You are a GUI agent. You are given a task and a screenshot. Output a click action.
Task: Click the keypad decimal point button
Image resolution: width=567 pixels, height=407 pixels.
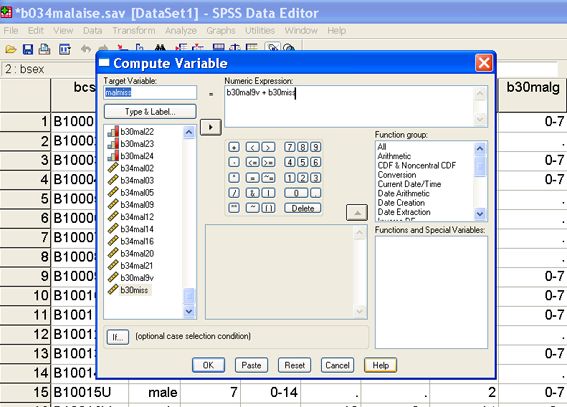[316, 193]
